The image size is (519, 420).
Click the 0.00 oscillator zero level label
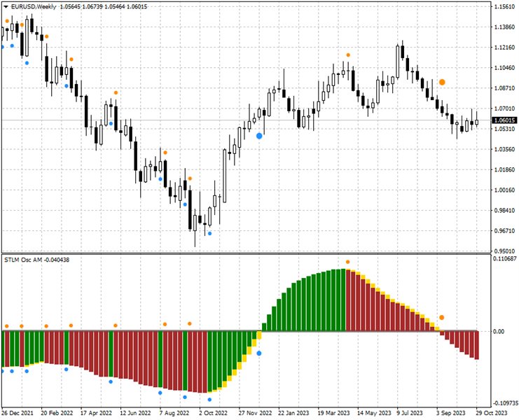click(x=499, y=331)
